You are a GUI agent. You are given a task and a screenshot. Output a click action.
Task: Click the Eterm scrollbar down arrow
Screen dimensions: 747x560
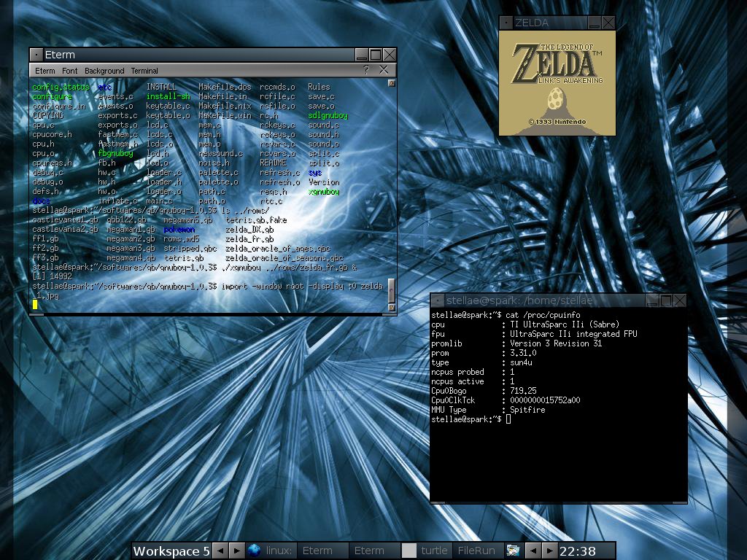point(392,308)
